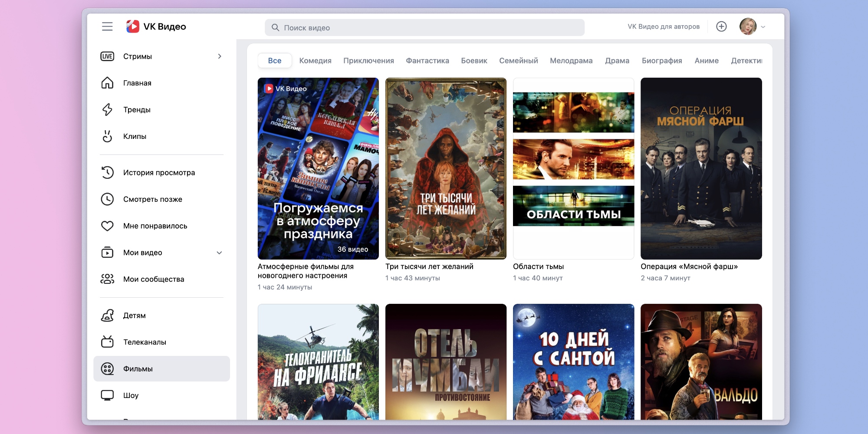Viewport: 868px width, 434px height.
Task: Click the Клипы hand icon
Action: pos(107,136)
